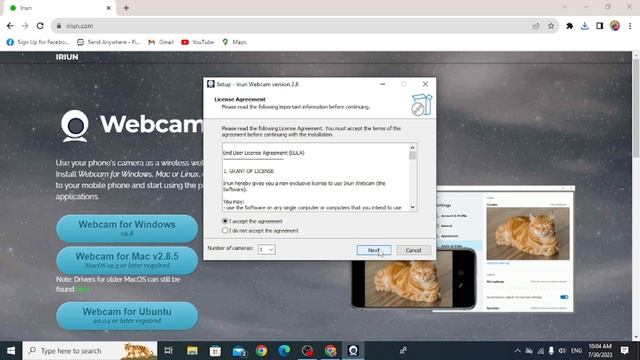Click the site padlock icon

(59, 26)
